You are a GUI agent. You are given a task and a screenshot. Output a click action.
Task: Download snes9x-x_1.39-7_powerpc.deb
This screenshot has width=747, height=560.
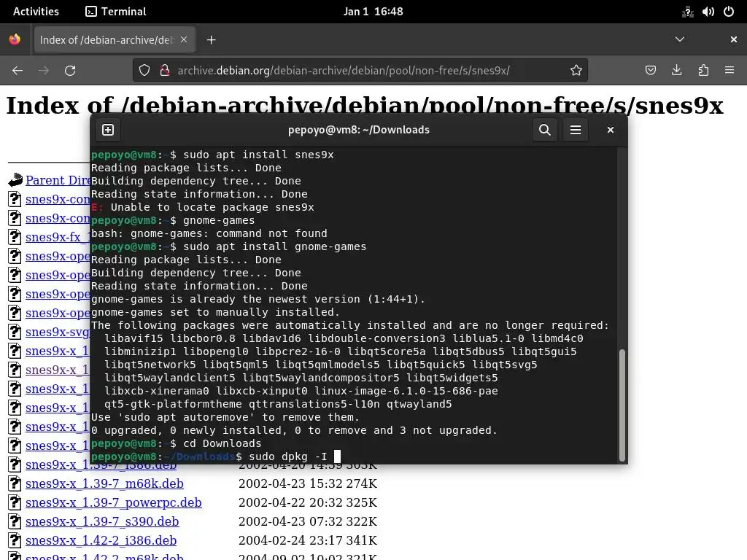[113, 502]
